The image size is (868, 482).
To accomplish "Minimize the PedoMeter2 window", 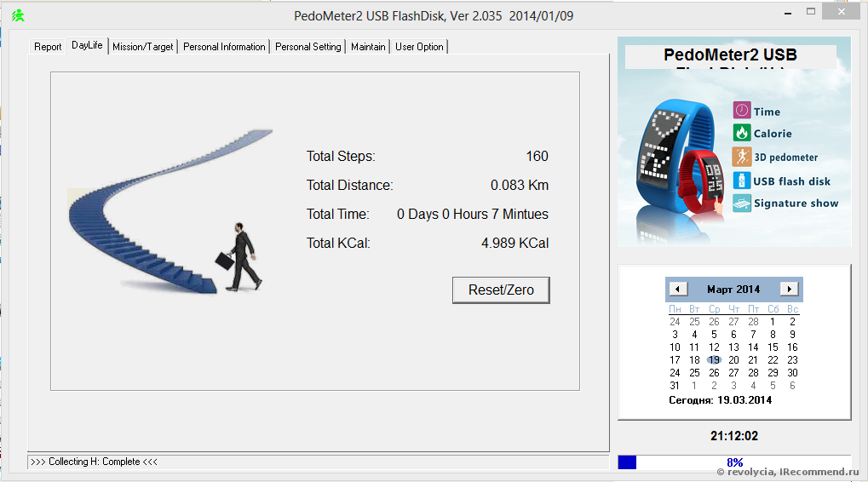I will [x=788, y=13].
